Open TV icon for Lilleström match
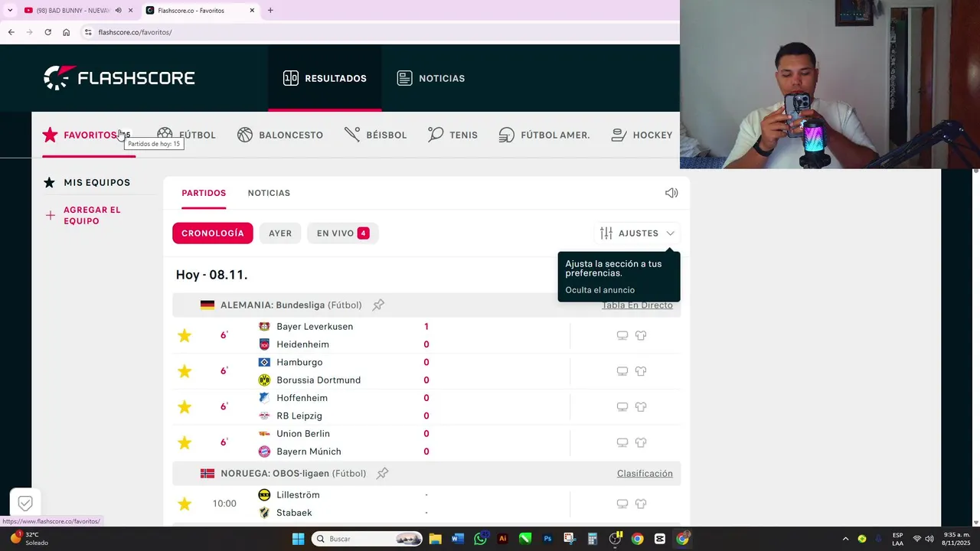Image resolution: width=980 pixels, height=551 pixels. [x=622, y=504]
